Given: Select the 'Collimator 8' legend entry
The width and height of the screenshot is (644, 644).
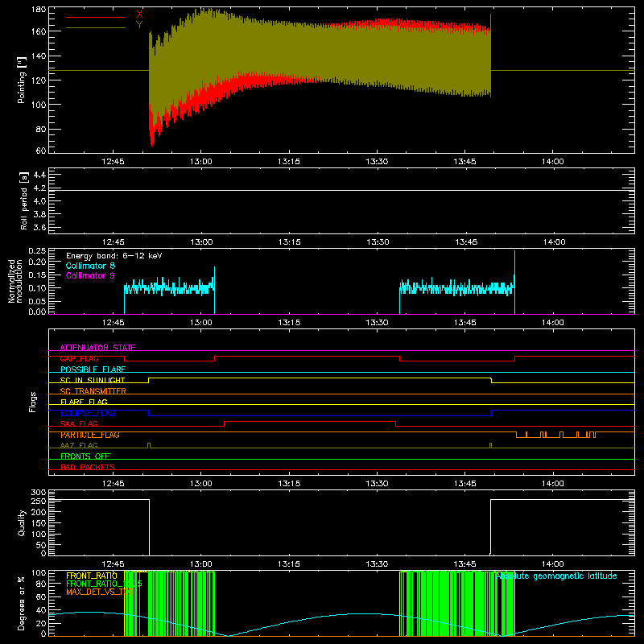Looking at the screenshot, I should click(90, 266).
